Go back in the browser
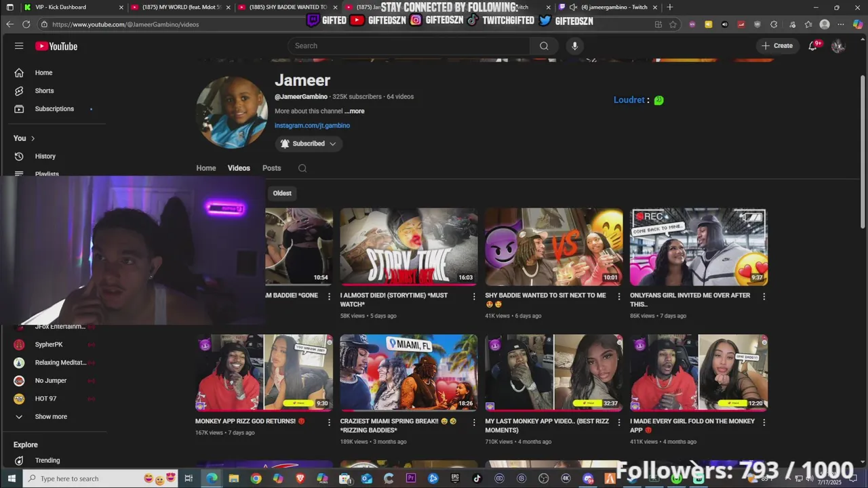 pyautogui.click(x=9, y=24)
